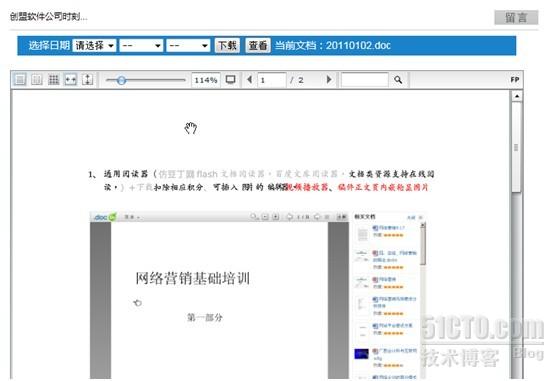Image resolution: width=558 pixels, height=381 pixels.
Task: Select two-page view icon
Action: (x=37, y=80)
